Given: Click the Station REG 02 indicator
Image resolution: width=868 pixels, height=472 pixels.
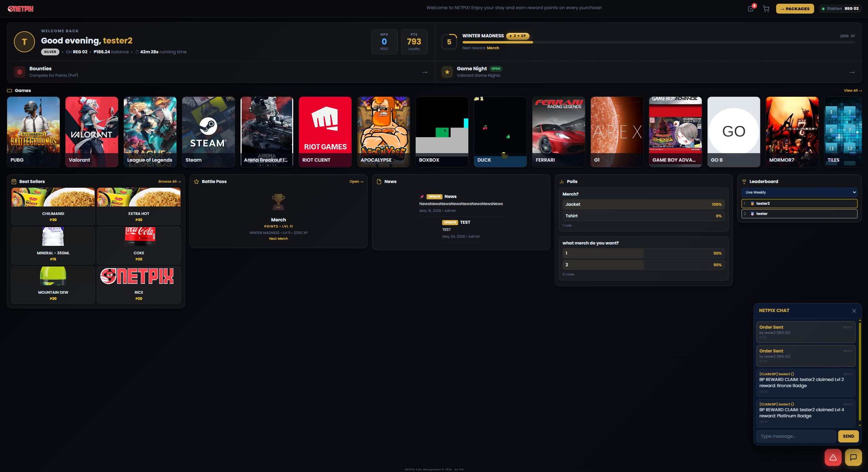Looking at the screenshot, I should 840,9.
